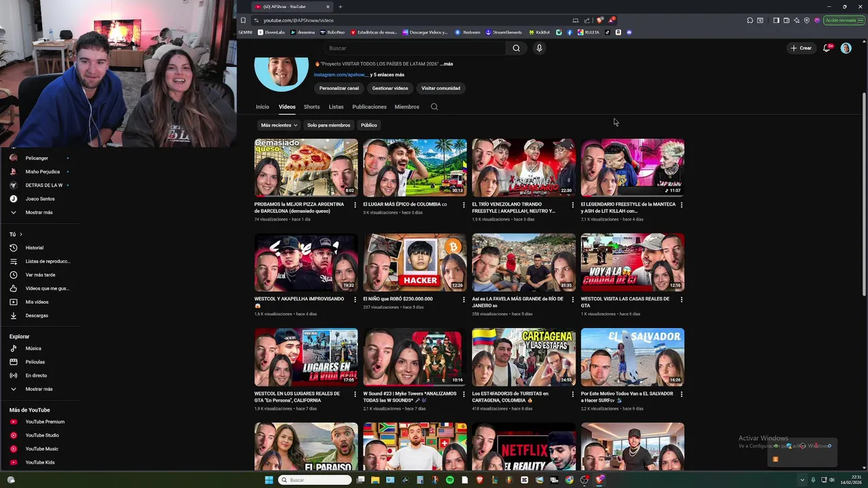The width and height of the screenshot is (868, 488).
Task: Expand the Tú section chevron
Action: [x=20, y=234]
